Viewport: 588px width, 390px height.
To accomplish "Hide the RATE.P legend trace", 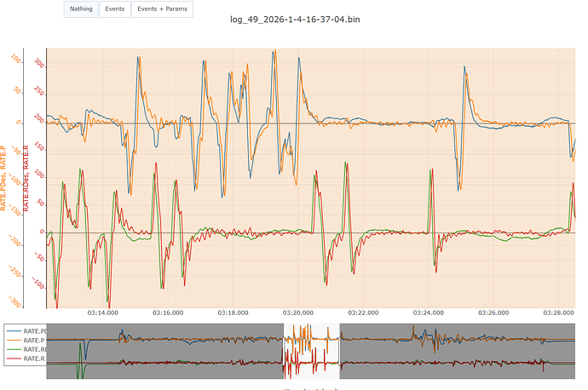I will pyautogui.click(x=32, y=340).
